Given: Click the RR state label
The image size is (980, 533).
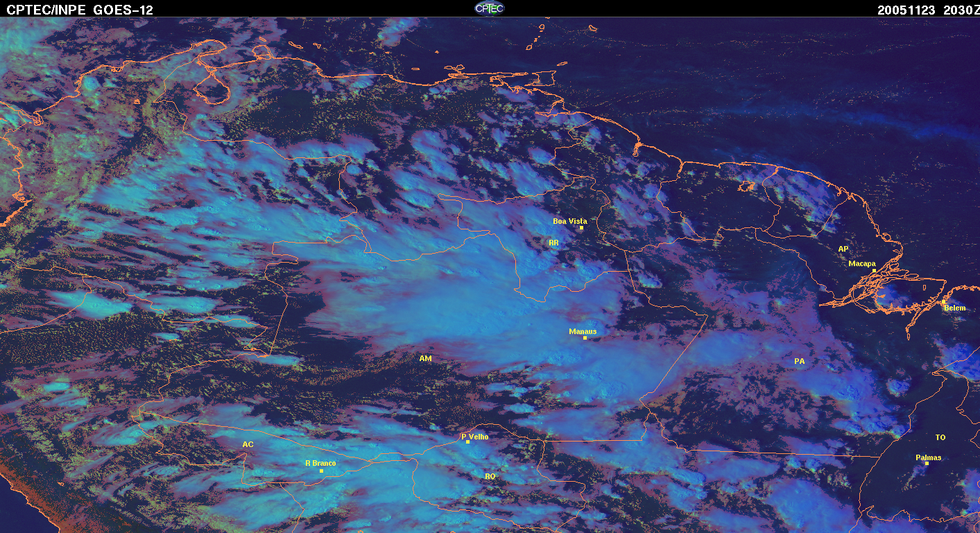Looking at the screenshot, I should tap(553, 243).
